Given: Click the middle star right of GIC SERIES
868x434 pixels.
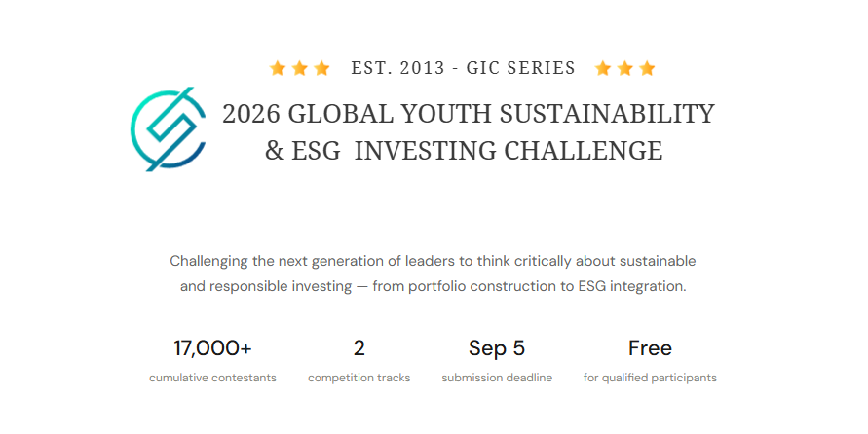Looking at the screenshot, I should click(x=625, y=68).
